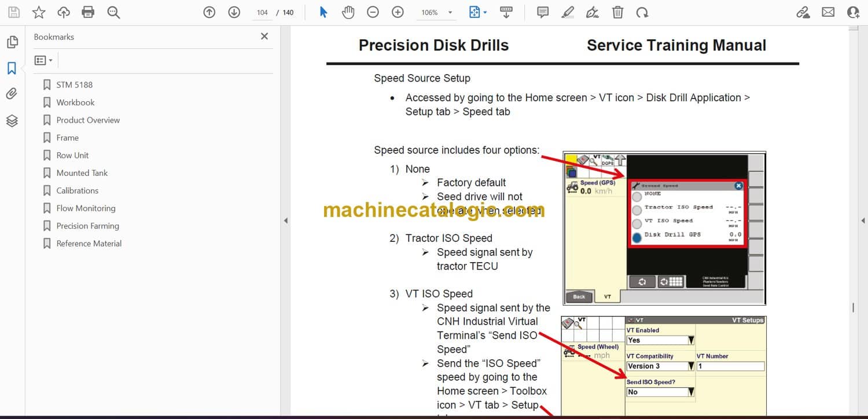
Task: Click the "Speed Source Setup" heading text
Action: pos(422,78)
